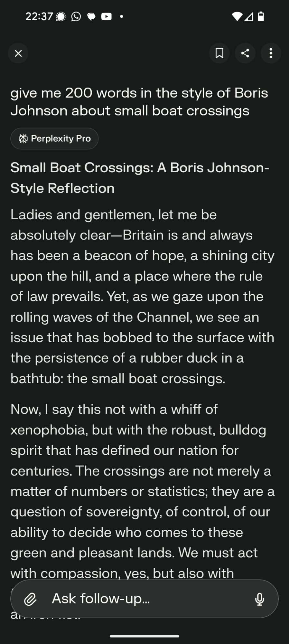Tap the Perplexity Pro badge
The height and width of the screenshot is (644, 289).
coord(54,138)
